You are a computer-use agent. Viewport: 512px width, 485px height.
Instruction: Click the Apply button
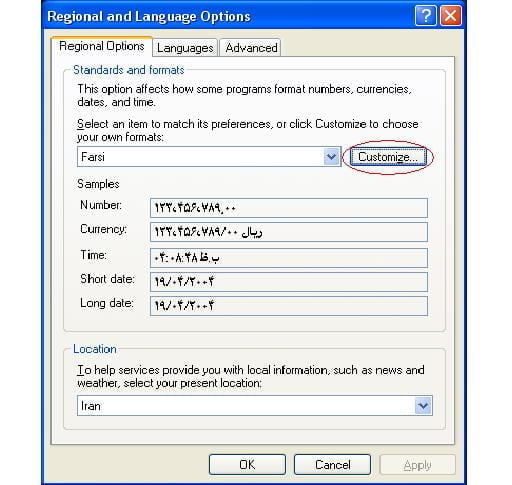coord(417,465)
